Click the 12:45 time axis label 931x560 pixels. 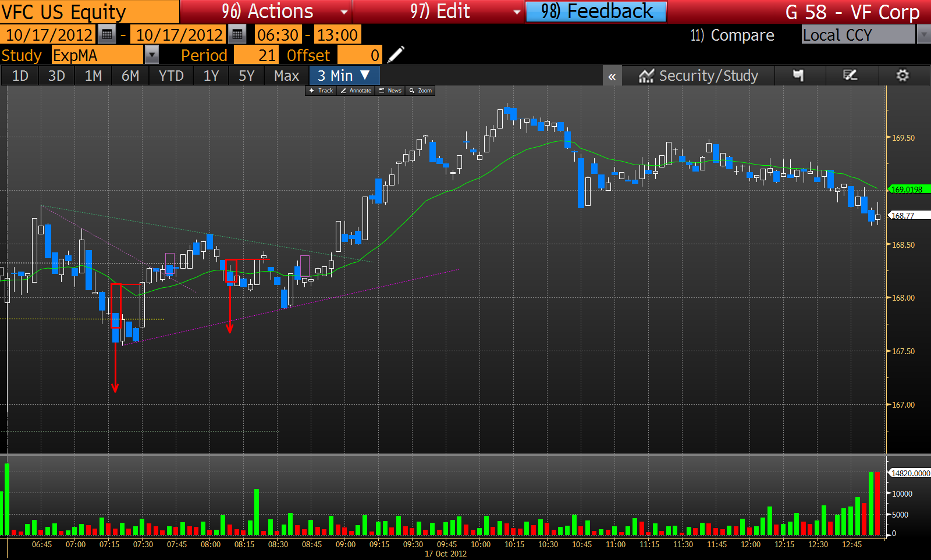coord(852,544)
